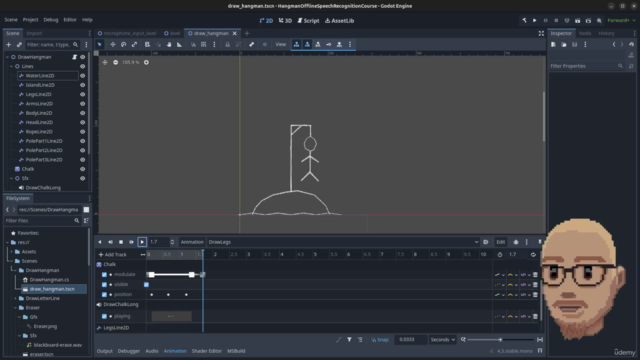Toggle the playing track enabled checkbox
Image resolution: width=640 pixels, height=360 pixels.
pos(104,316)
